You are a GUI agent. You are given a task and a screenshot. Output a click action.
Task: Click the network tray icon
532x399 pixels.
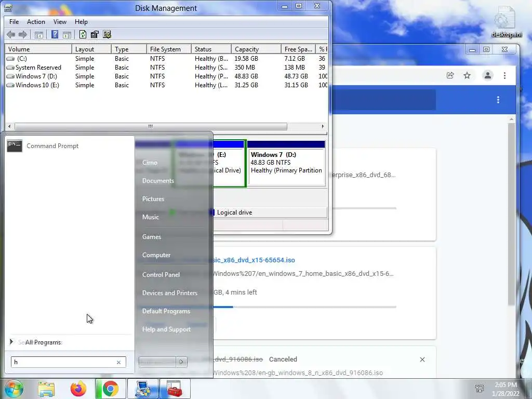pos(480,389)
